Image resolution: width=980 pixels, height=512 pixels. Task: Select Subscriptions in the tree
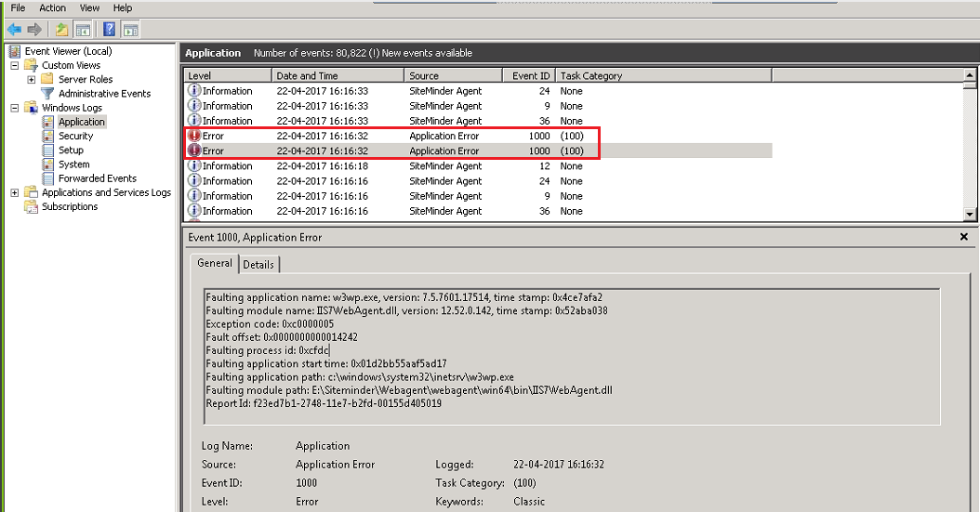(x=70, y=206)
